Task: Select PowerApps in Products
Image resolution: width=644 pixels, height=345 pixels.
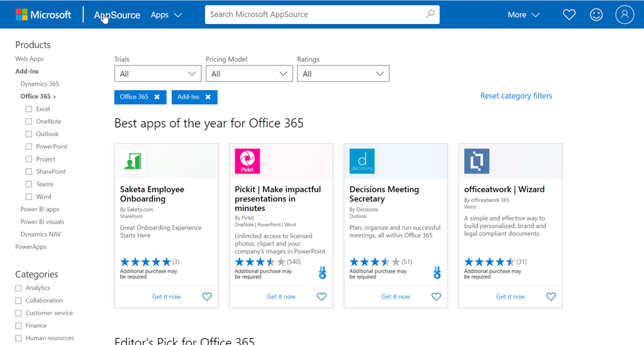Action: click(31, 247)
